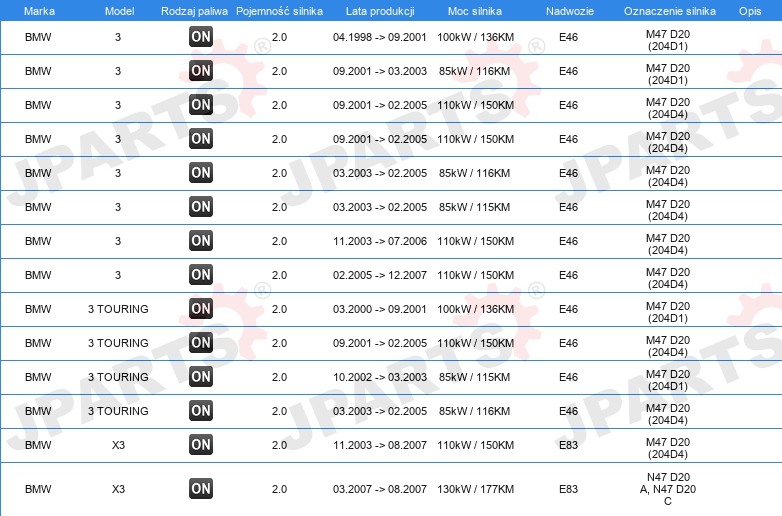
Task: Select ON fuel icon in 11.2003 -> 07.2006 row
Action: (201, 240)
